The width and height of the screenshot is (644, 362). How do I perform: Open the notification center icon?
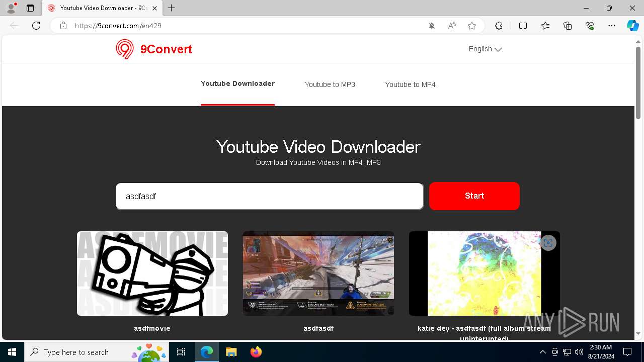(627, 352)
